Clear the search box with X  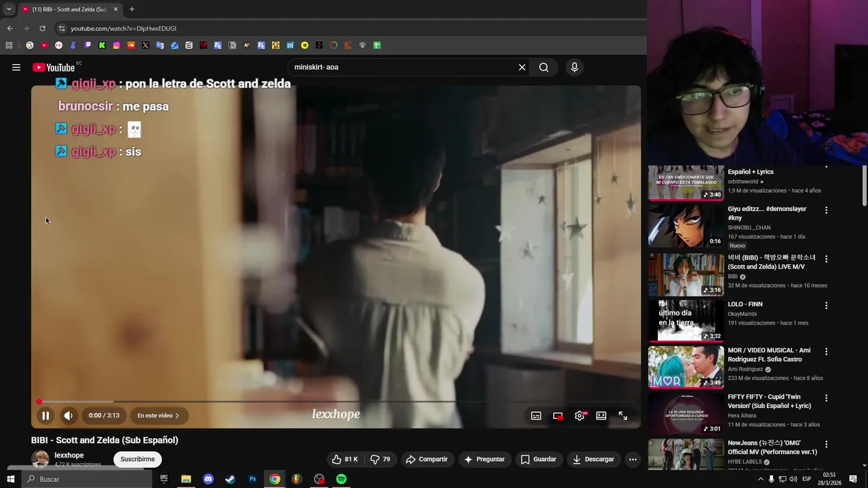(x=522, y=67)
